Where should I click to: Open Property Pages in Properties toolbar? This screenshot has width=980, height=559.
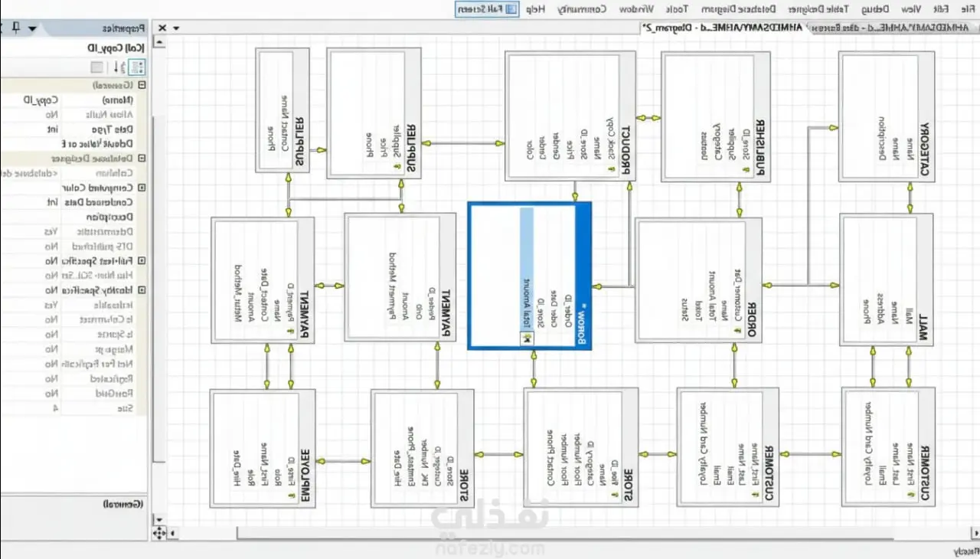tap(96, 67)
